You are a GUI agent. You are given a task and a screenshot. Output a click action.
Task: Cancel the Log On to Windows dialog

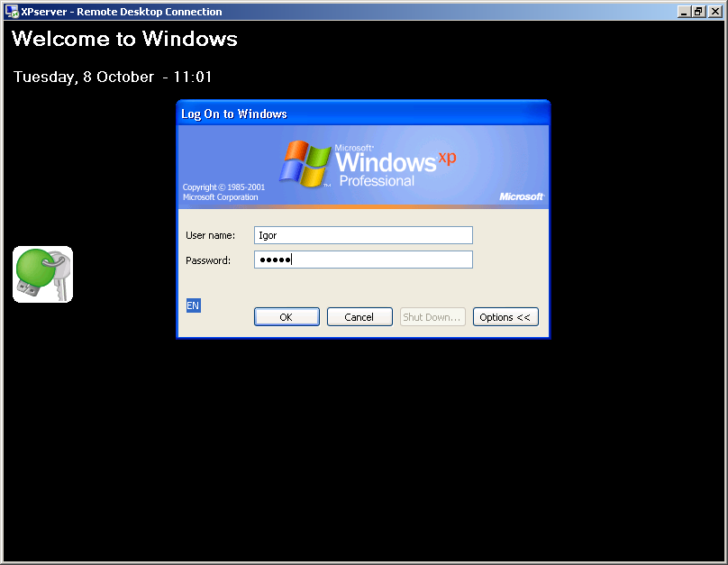pos(359,316)
